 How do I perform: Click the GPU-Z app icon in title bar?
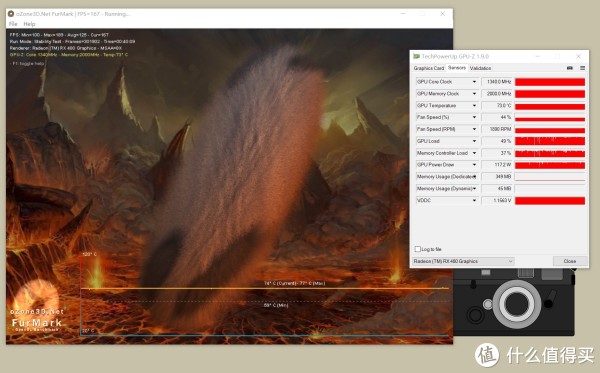coord(416,56)
